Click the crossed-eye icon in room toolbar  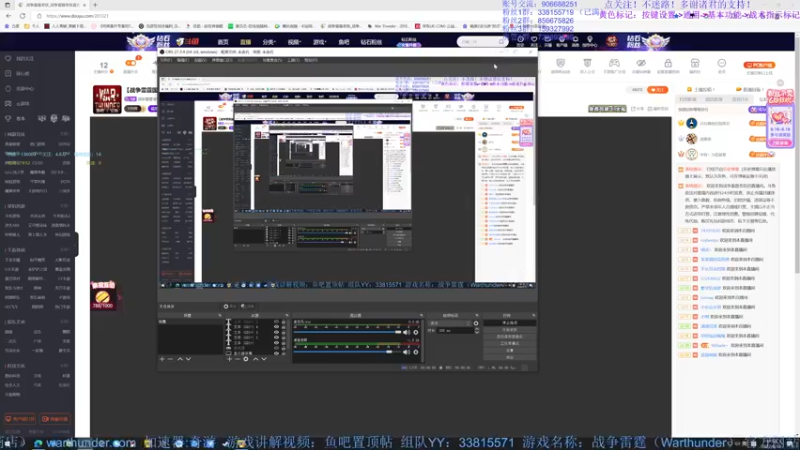(x=641, y=63)
